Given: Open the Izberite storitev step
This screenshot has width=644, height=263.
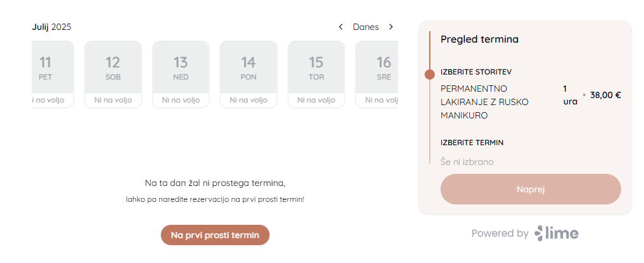Looking at the screenshot, I should (x=476, y=72).
